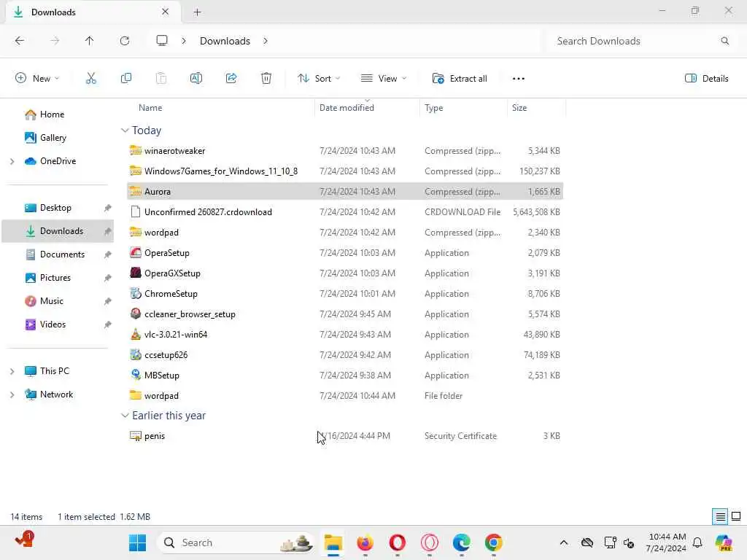Open the See more ellipsis menu
Screen dimensions: 747x560
(519, 79)
